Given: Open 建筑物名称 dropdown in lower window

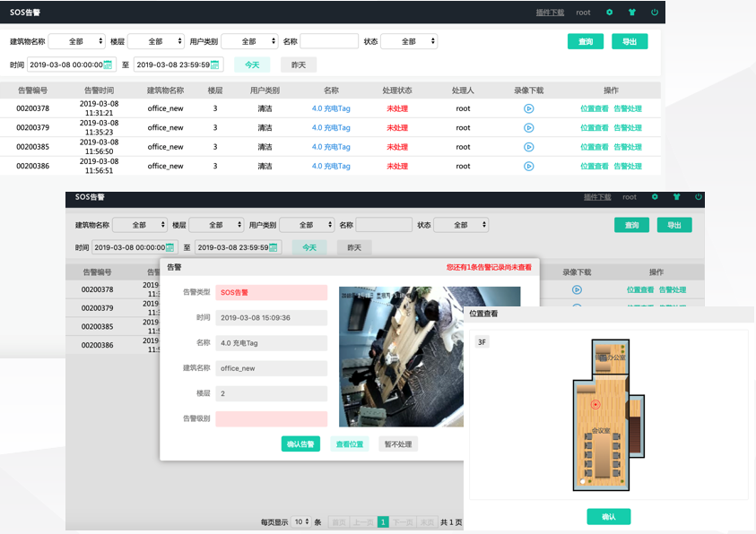Looking at the screenshot, I should coord(140,225).
